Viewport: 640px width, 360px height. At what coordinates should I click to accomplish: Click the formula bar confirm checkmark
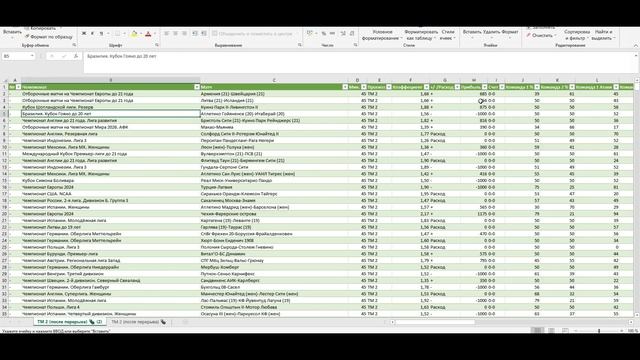[64, 56]
